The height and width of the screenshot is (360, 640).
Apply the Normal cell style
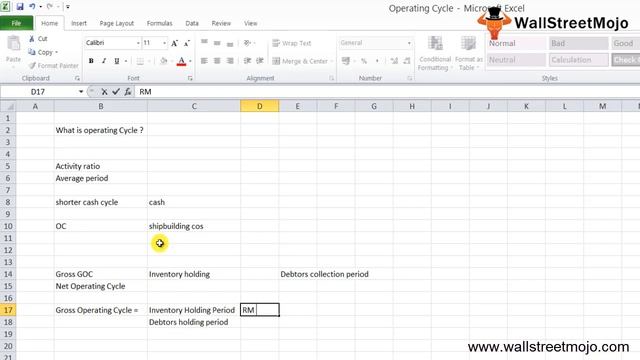point(516,43)
